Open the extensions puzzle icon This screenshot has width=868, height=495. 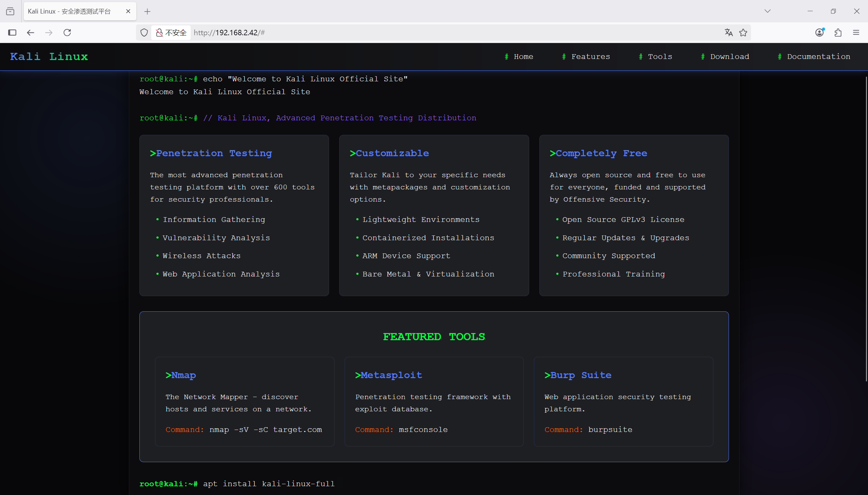[x=838, y=33]
